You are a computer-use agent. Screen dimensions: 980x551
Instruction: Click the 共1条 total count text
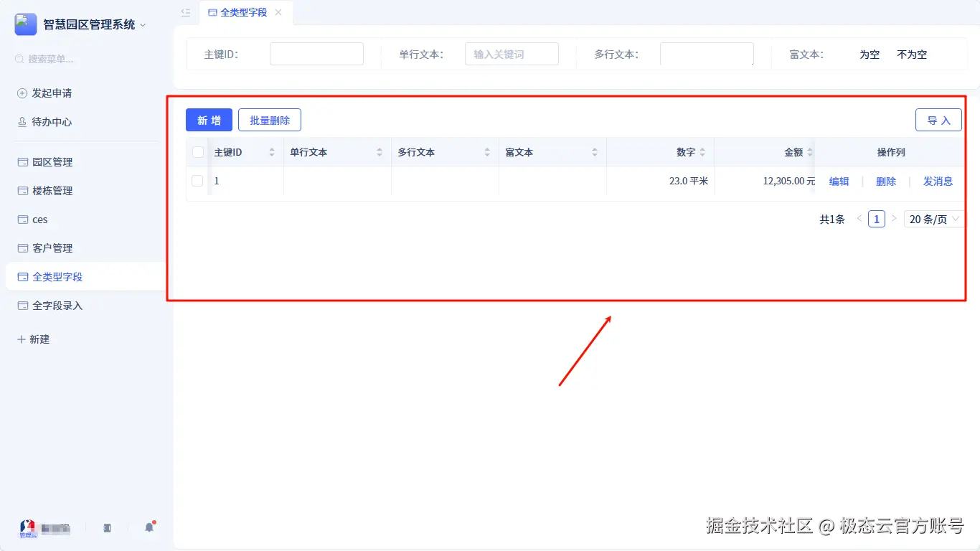tap(832, 220)
